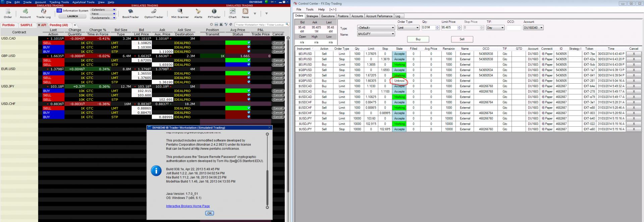Click the ticker lookup magnifier icon
644x222 pixels.
coord(286,25)
